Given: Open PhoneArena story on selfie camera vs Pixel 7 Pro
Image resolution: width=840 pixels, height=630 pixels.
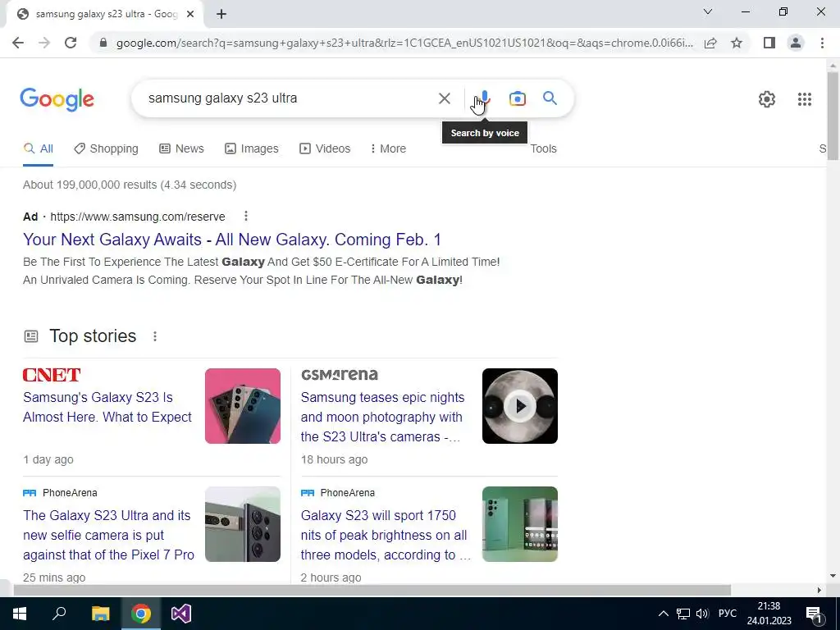Looking at the screenshot, I should tap(108, 535).
